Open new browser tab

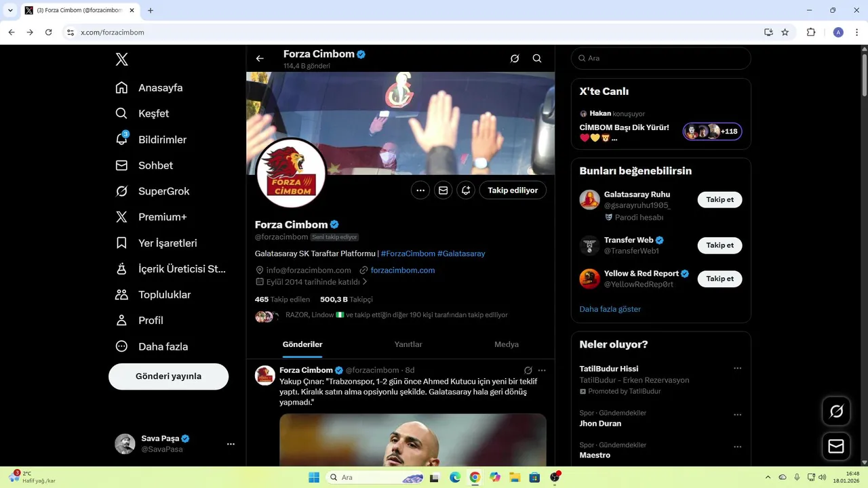(x=151, y=10)
